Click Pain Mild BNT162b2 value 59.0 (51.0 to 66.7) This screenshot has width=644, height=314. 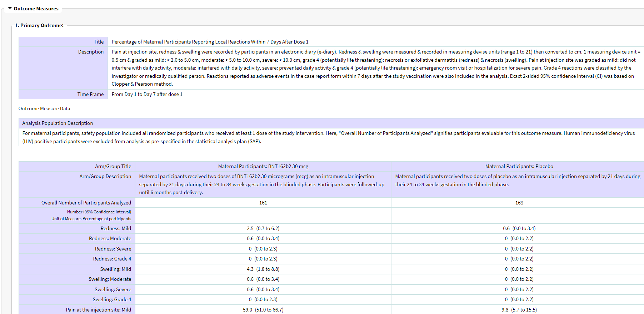263,310
